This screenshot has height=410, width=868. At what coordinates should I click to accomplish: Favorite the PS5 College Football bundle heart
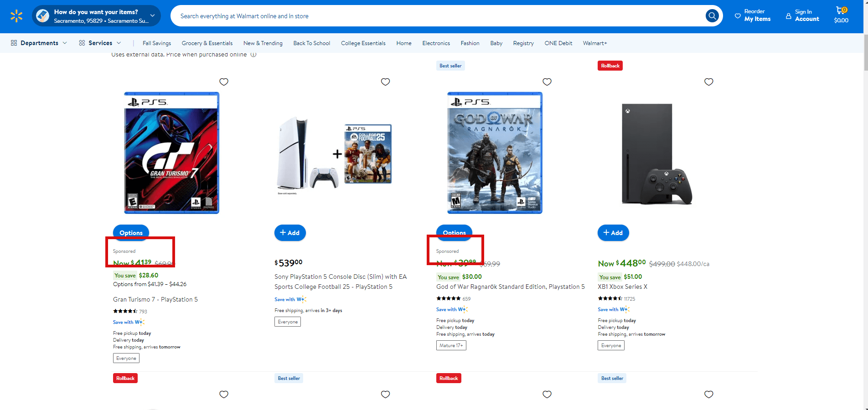click(x=386, y=82)
